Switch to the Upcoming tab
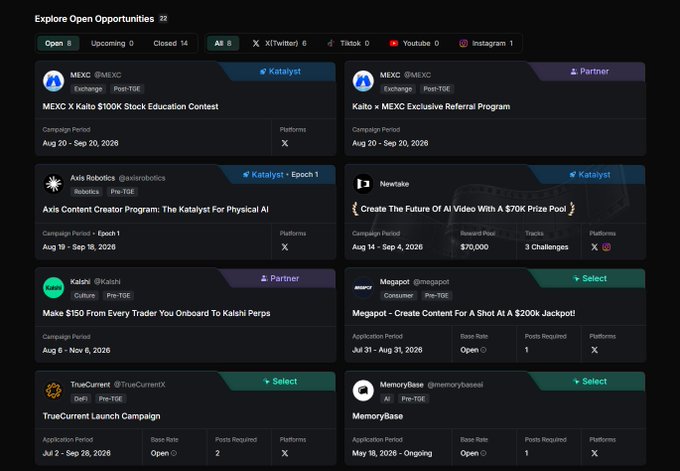 point(112,43)
